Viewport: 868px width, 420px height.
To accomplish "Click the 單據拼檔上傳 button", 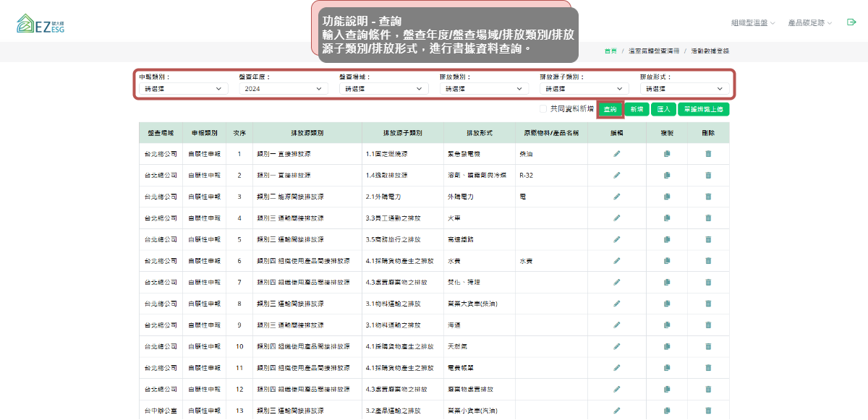I will point(704,109).
